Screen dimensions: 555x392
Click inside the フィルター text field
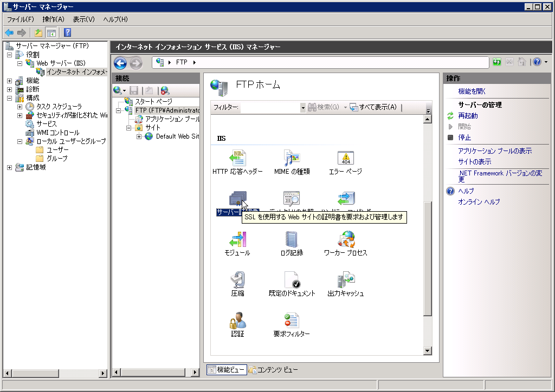pos(270,107)
